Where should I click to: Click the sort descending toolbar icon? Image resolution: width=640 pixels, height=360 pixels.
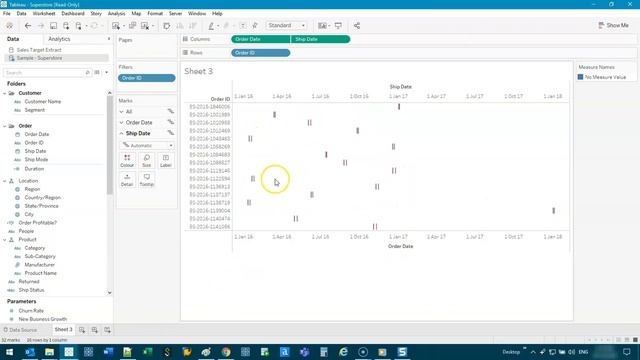pyautogui.click(x=193, y=26)
